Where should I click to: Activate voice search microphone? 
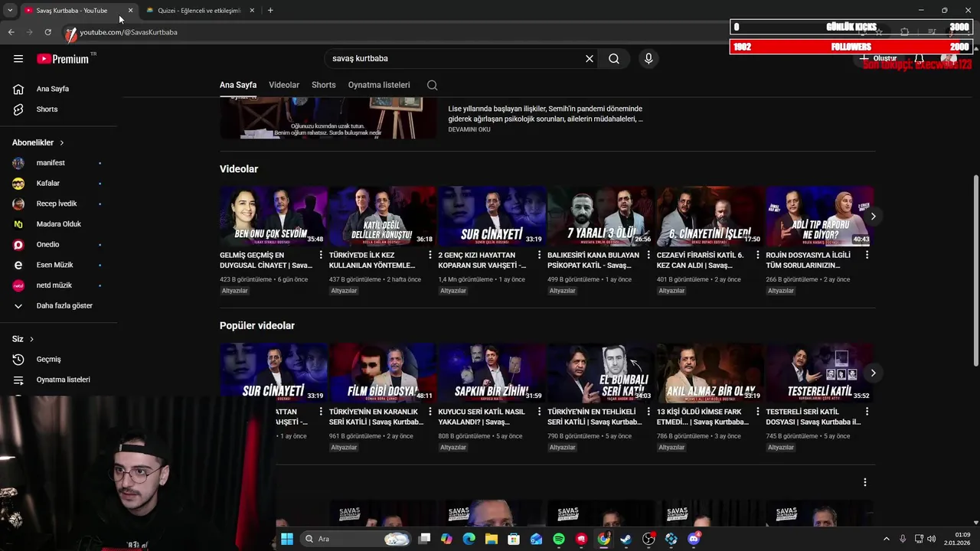tap(648, 59)
